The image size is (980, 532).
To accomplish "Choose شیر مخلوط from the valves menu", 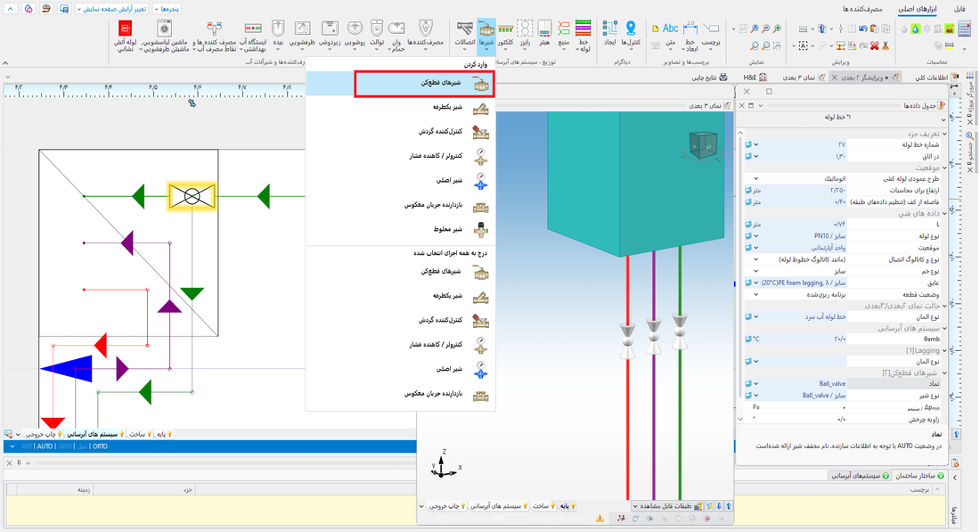I will (401, 229).
